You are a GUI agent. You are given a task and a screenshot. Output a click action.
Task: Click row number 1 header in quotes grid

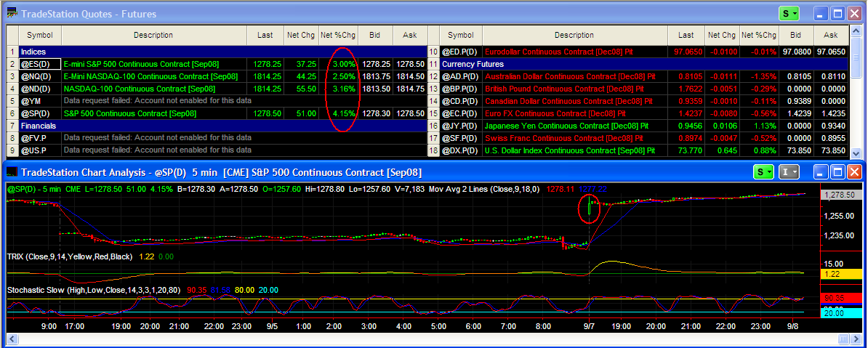click(13, 51)
